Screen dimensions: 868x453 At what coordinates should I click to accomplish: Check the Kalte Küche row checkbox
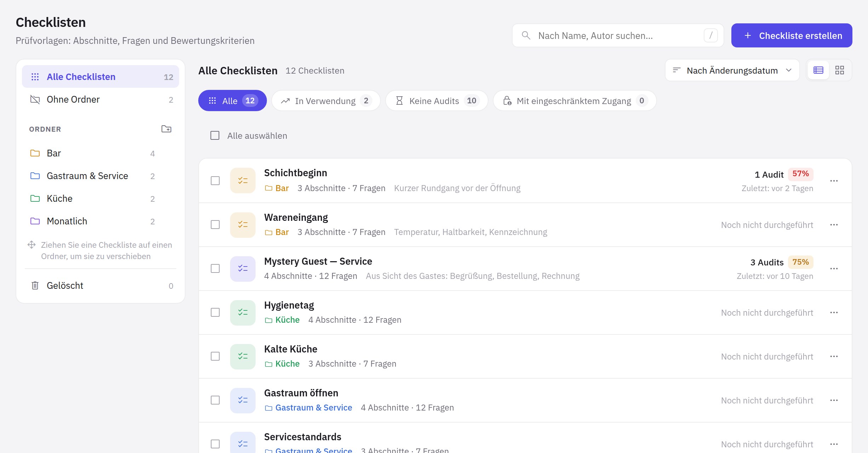pyautogui.click(x=215, y=356)
